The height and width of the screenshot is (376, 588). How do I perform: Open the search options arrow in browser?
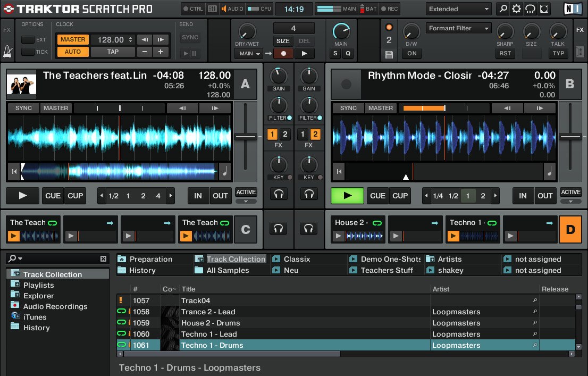point(20,258)
